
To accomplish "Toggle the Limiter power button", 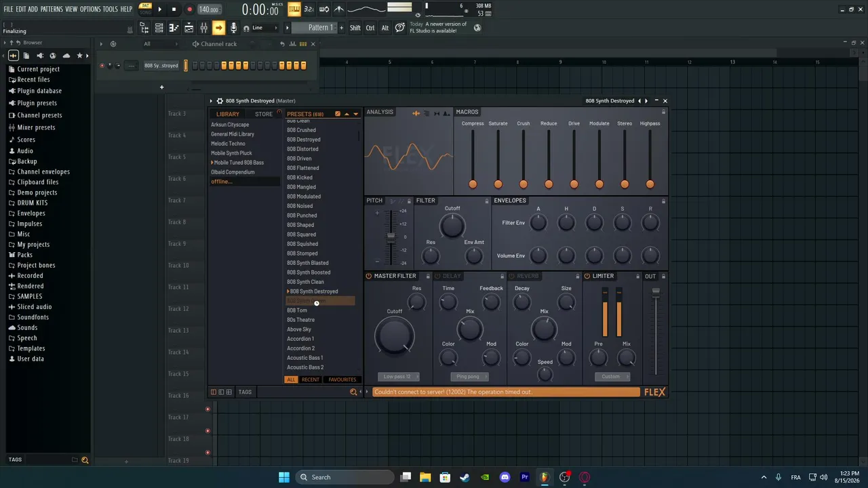I will pos(587,276).
